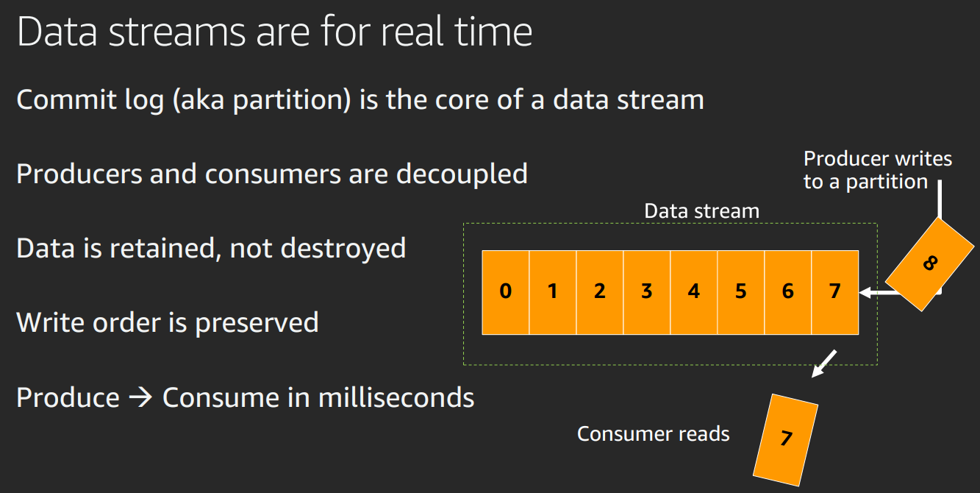The width and height of the screenshot is (980, 493).
Task: Click partition cell numbered 6
Action: pos(788,292)
